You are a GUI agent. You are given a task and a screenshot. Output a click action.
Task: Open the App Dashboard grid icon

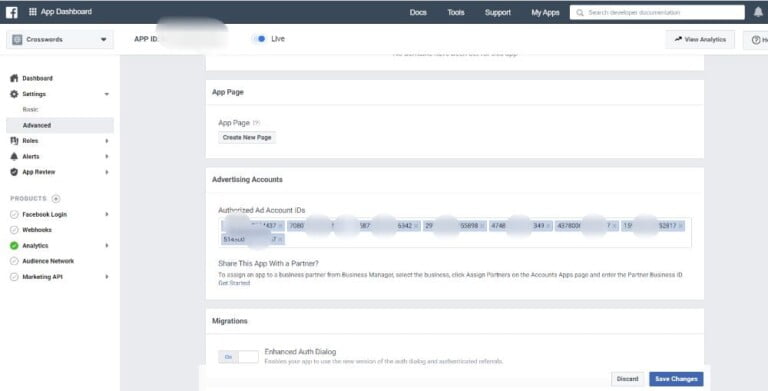click(33, 12)
